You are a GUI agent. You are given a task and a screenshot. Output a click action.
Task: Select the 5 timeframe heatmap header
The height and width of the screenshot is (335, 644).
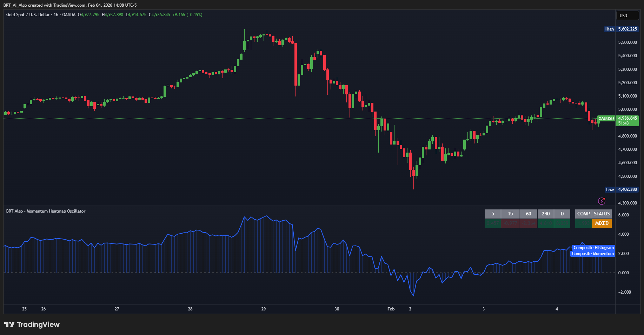pos(492,214)
